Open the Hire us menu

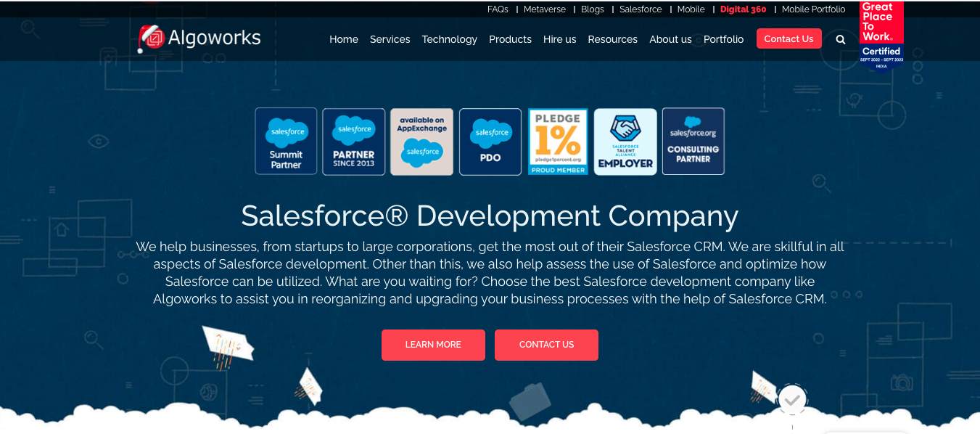(x=560, y=39)
